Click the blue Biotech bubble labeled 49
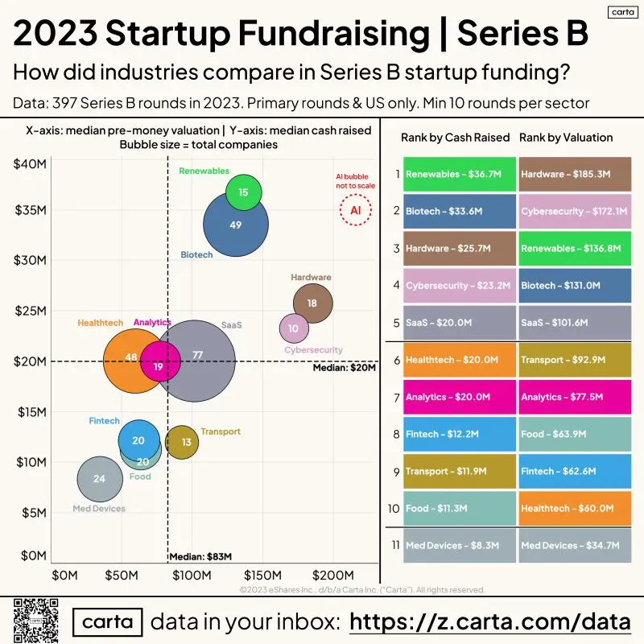Viewport: 644px width, 644px height. 236,224
